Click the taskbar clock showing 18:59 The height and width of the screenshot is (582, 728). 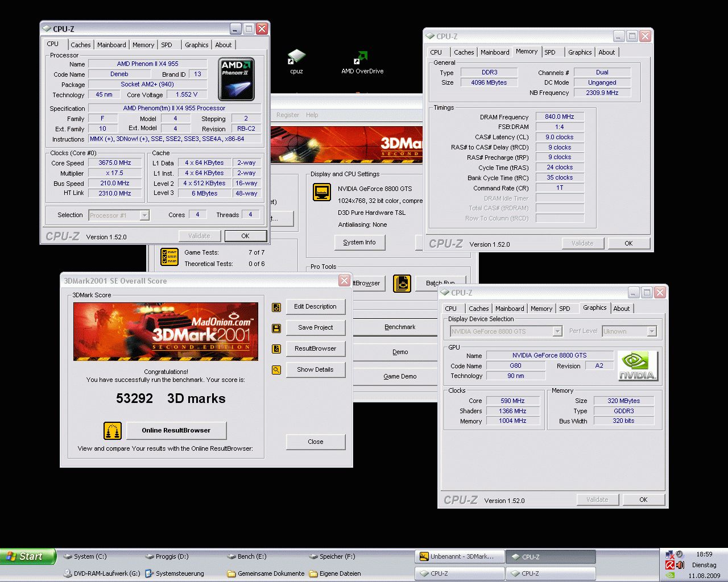pyautogui.click(x=704, y=554)
